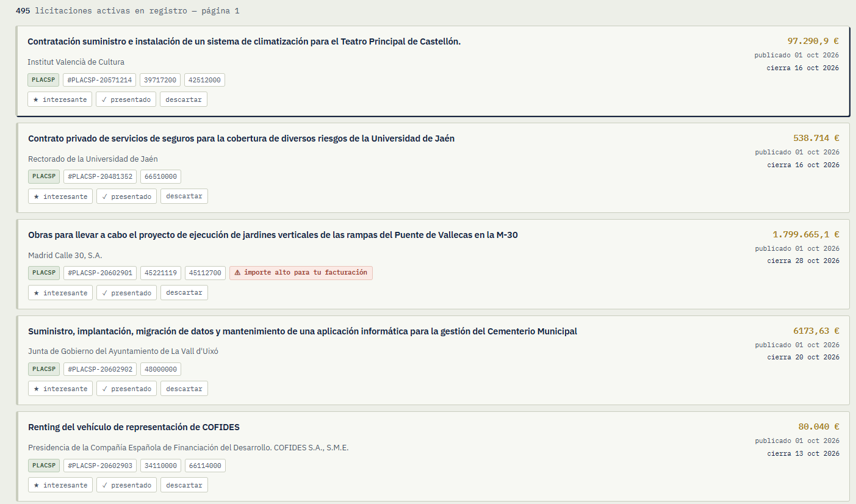Mark Universidad de Jaén insurance tender as presentado
The image size is (856, 504).
coord(126,196)
